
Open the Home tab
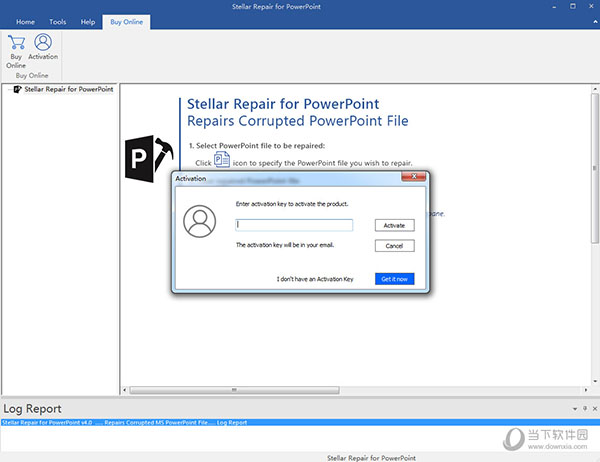[x=25, y=22]
